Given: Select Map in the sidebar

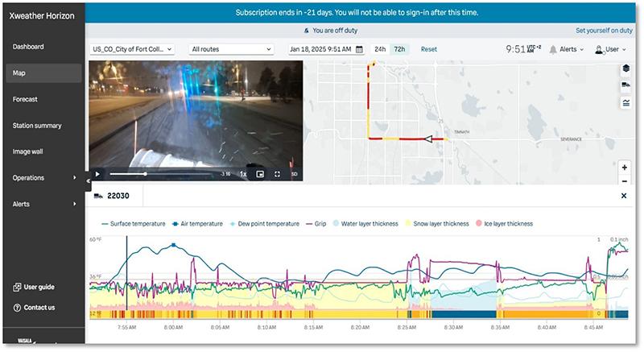Looking at the screenshot, I should point(43,73).
